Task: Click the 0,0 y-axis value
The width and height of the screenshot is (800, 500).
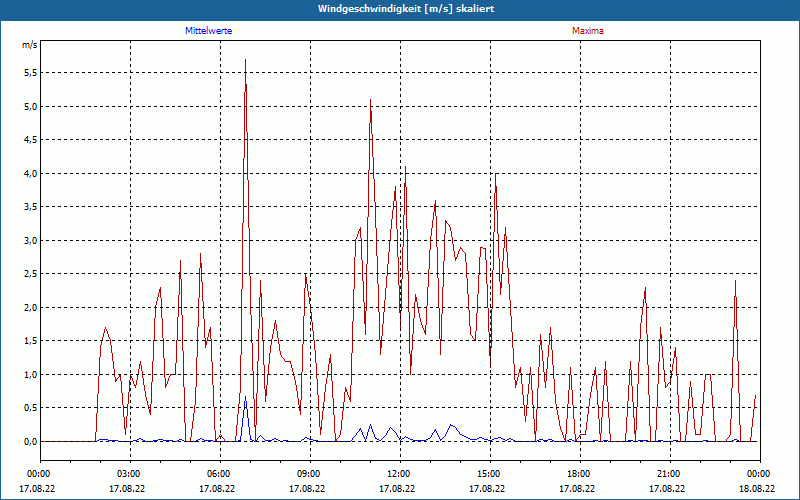Action: [x=31, y=441]
